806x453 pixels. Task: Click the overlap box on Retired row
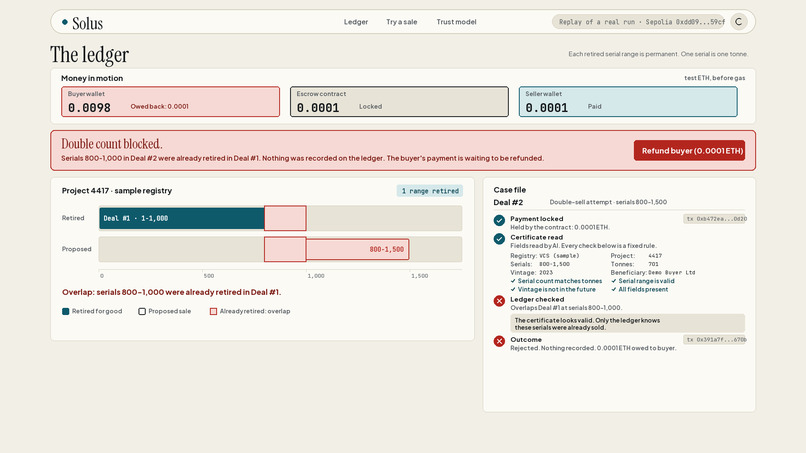(285, 218)
